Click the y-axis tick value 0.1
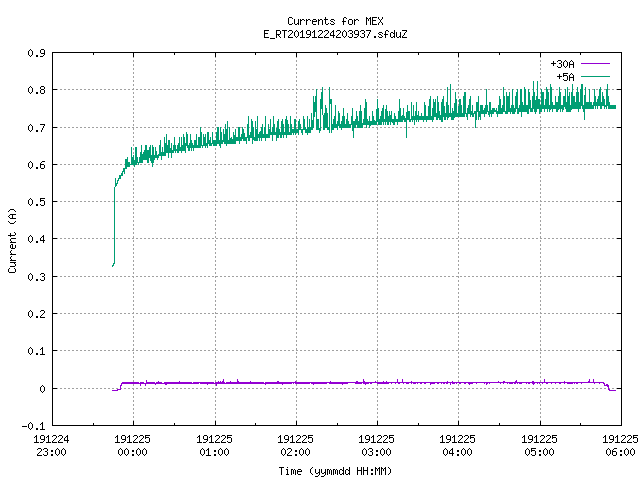Screen dimensions: 640x480 [x=36, y=351]
